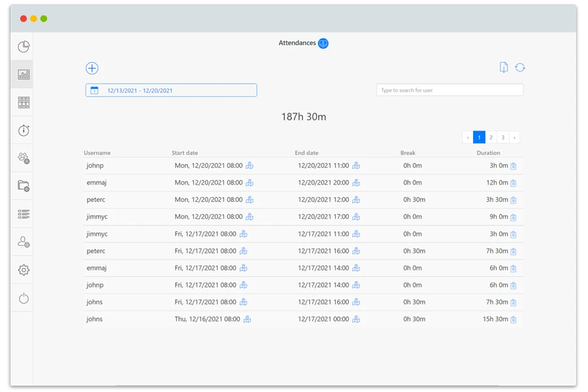Click the power logout icon
Viewport: 588px width, 392px height.
pos(24,299)
